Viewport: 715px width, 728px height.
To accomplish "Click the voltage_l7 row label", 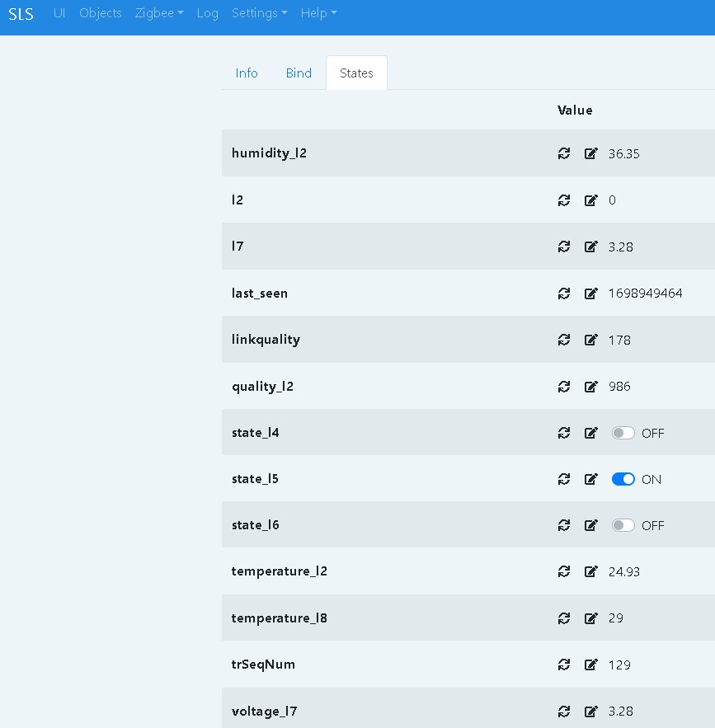I will [264, 712].
